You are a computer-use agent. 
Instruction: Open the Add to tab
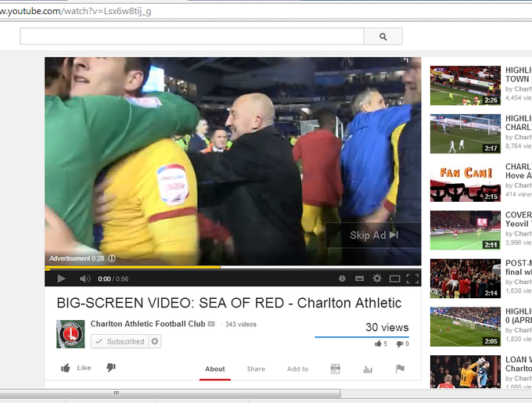click(x=297, y=369)
